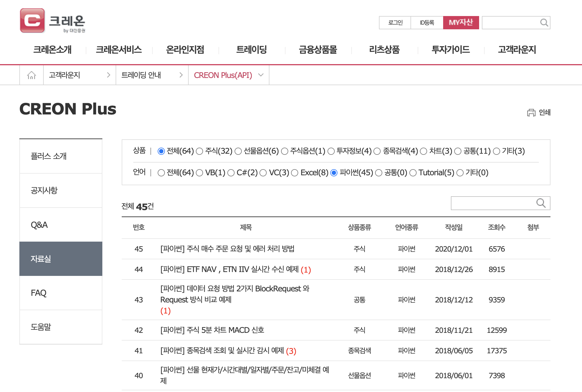Select language filter Excel(8) radio
The height and width of the screenshot is (392, 582).
(x=295, y=173)
